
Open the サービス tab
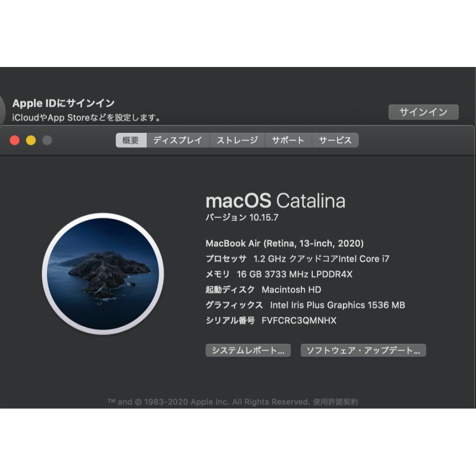(x=335, y=140)
